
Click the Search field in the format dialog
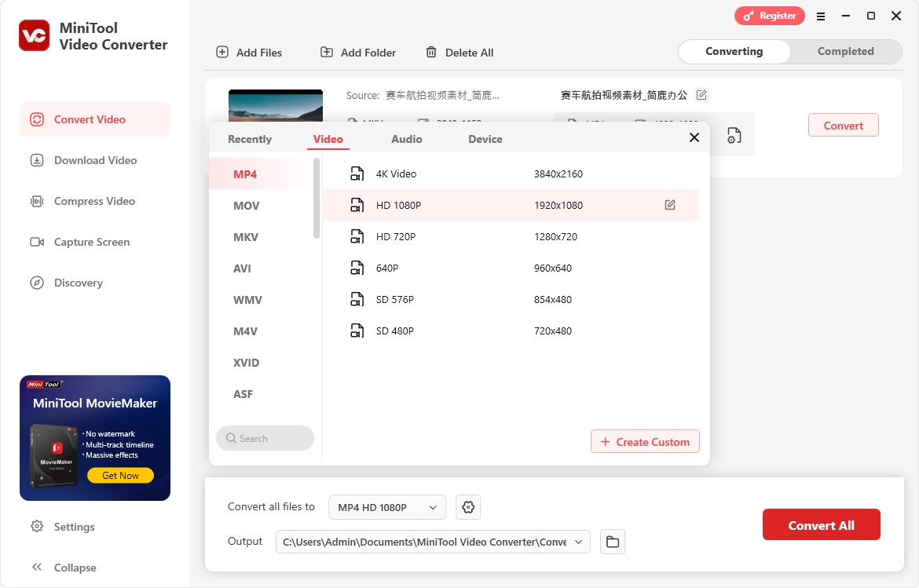coord(265,438)
